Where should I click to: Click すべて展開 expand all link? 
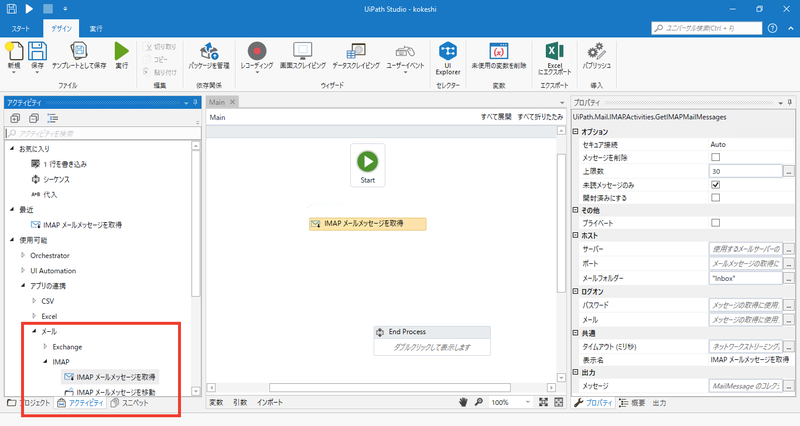496,117
